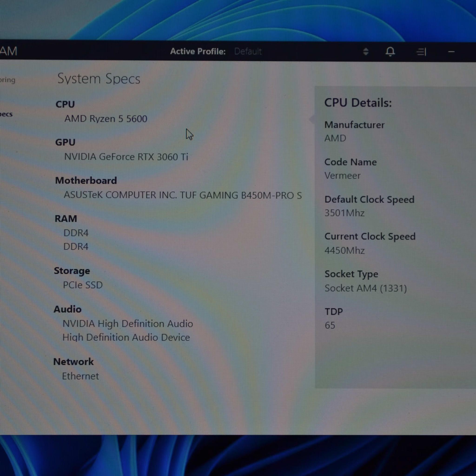
Task: Click the Storage section heading
Action: click(x=72, y=271)
